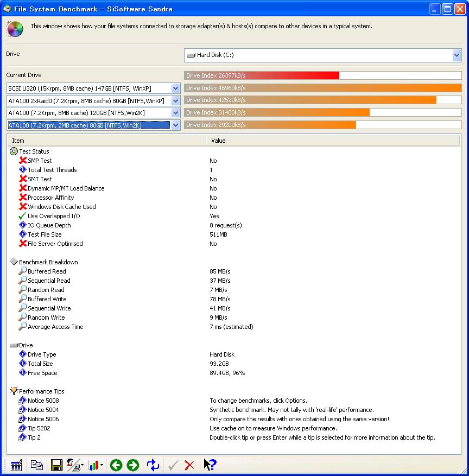The image size is (469, 476).
Task: Click the icon beside Tip 5202
Action: pos(22,428)
